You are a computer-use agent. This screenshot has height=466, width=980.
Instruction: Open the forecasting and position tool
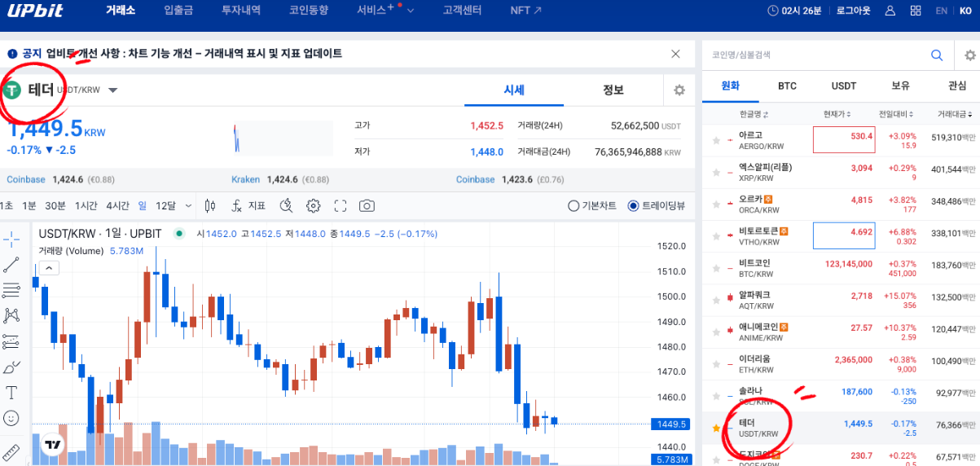point(11,341)
